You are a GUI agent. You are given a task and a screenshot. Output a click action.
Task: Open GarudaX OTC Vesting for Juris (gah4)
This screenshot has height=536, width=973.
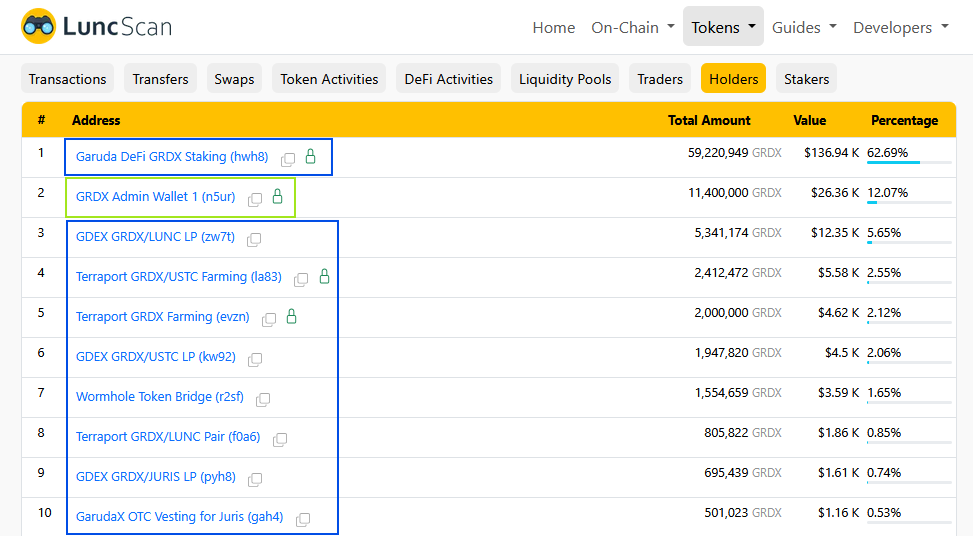pyautogui.click(x=179, y=517)
